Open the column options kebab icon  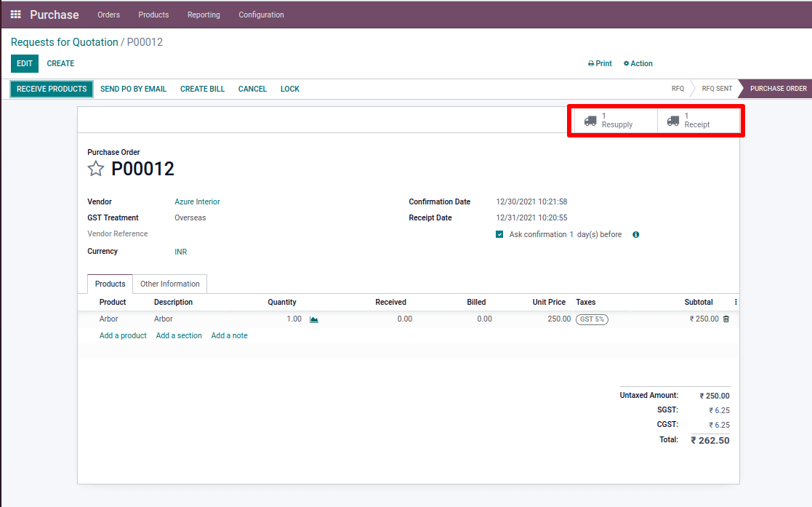pos(736,302)
